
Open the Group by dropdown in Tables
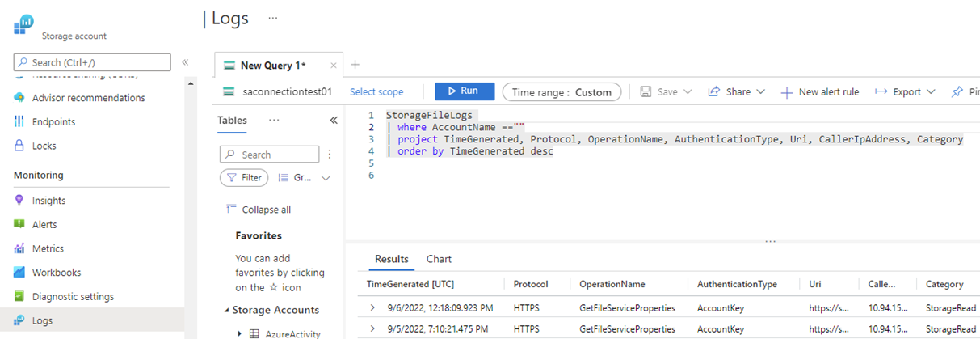pyautogui.click(x=304, y=178)
